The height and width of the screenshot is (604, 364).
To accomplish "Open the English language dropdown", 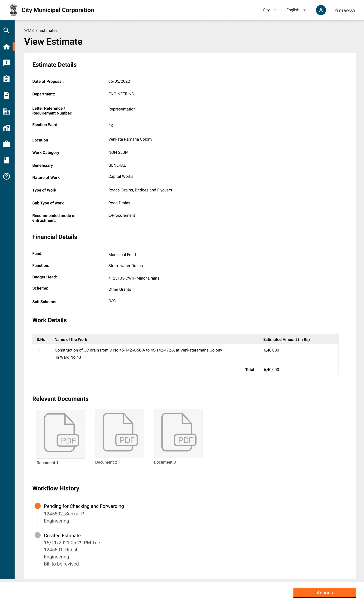I will (296, 10).
